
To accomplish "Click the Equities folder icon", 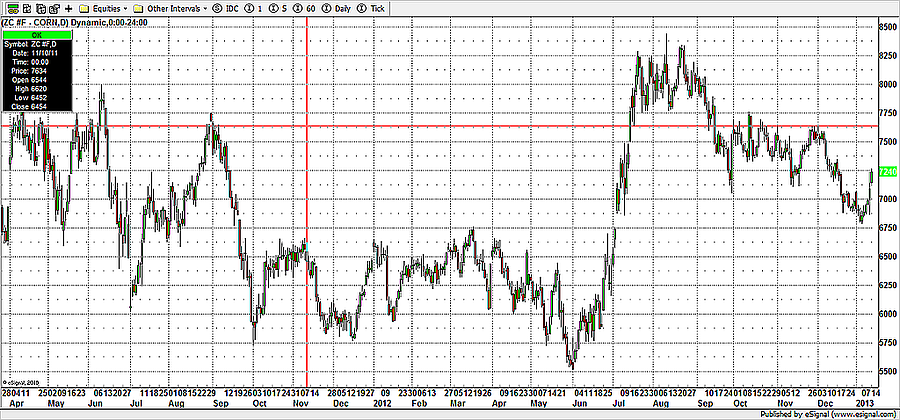I will (x=84, y=7).
